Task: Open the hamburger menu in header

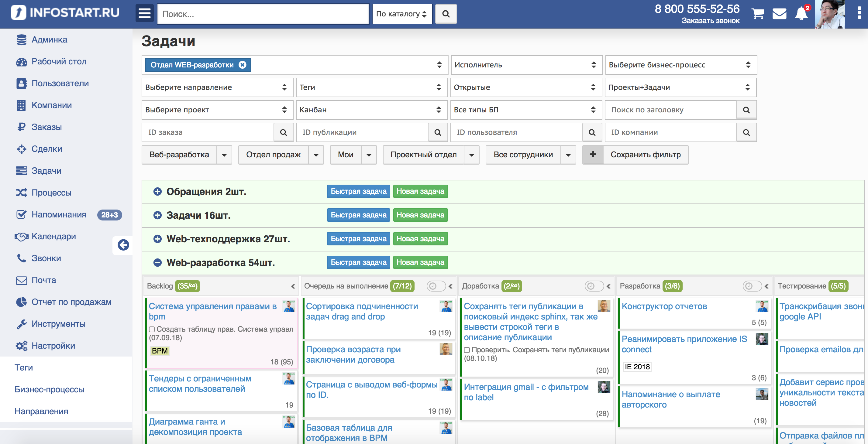Action: 145,14
